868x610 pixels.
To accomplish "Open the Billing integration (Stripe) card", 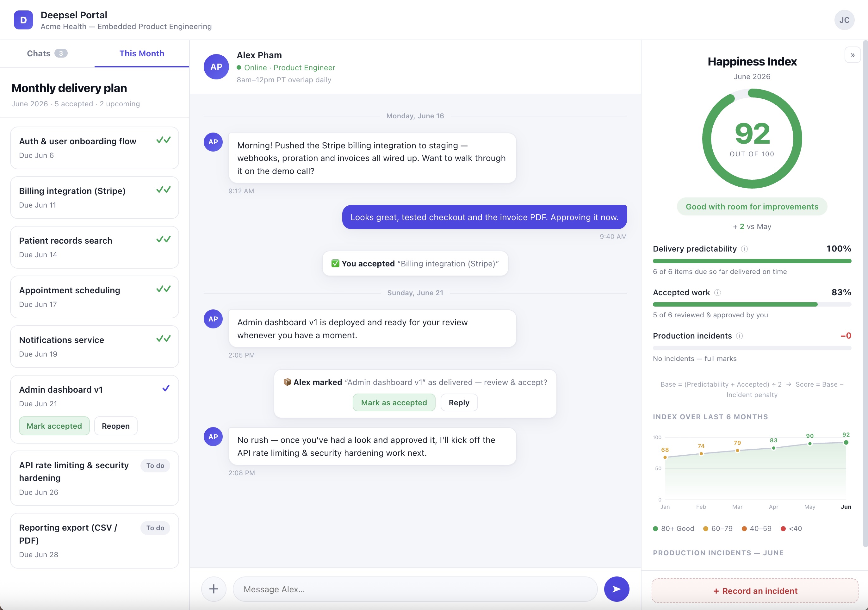I will tap(95, 197).
